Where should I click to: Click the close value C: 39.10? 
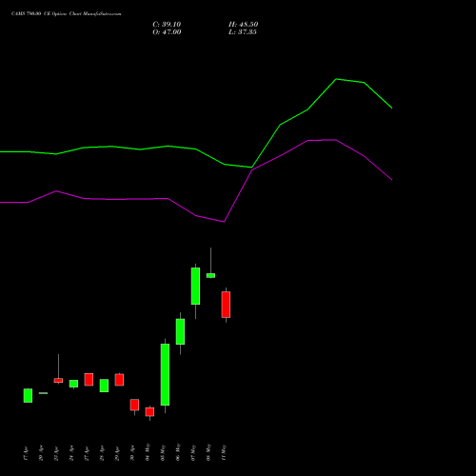[167, 25]
